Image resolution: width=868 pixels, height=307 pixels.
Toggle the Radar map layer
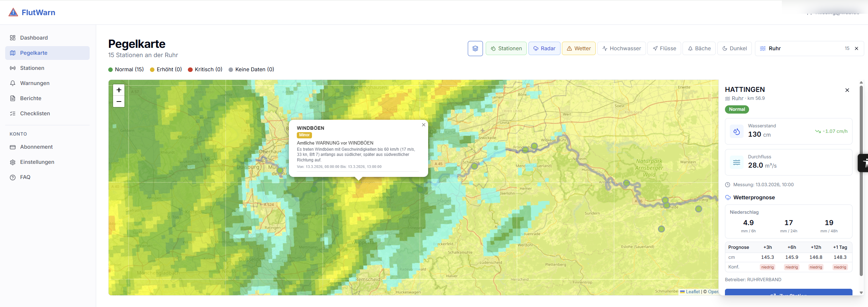tap(544, 49)
